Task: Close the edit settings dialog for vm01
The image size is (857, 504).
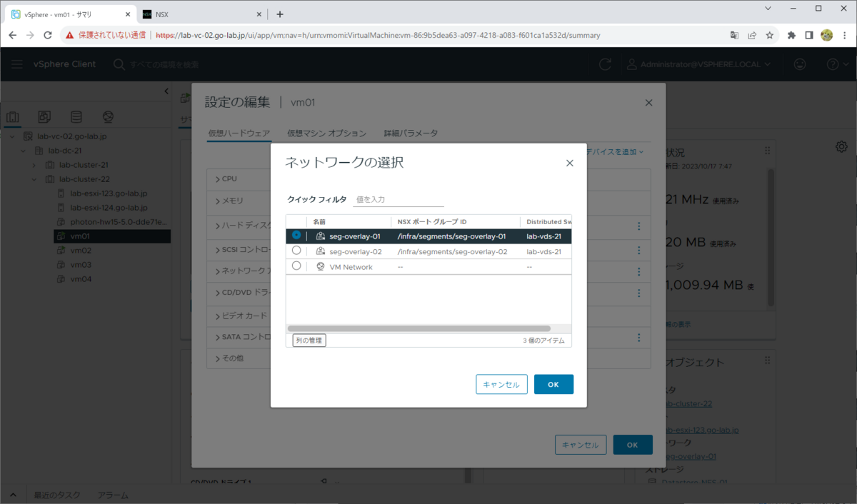Action: point(648,103)
